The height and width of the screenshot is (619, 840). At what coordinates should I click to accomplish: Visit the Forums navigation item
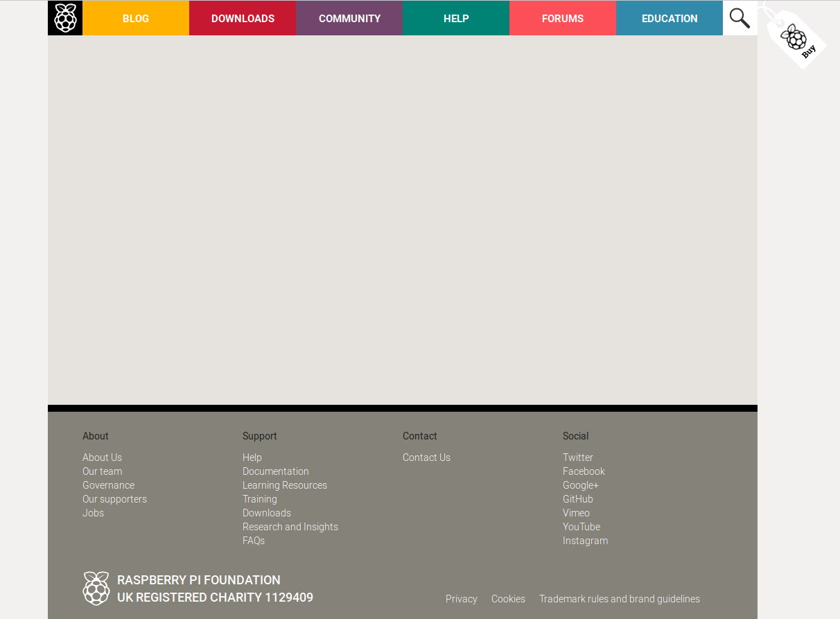(563, 19)
